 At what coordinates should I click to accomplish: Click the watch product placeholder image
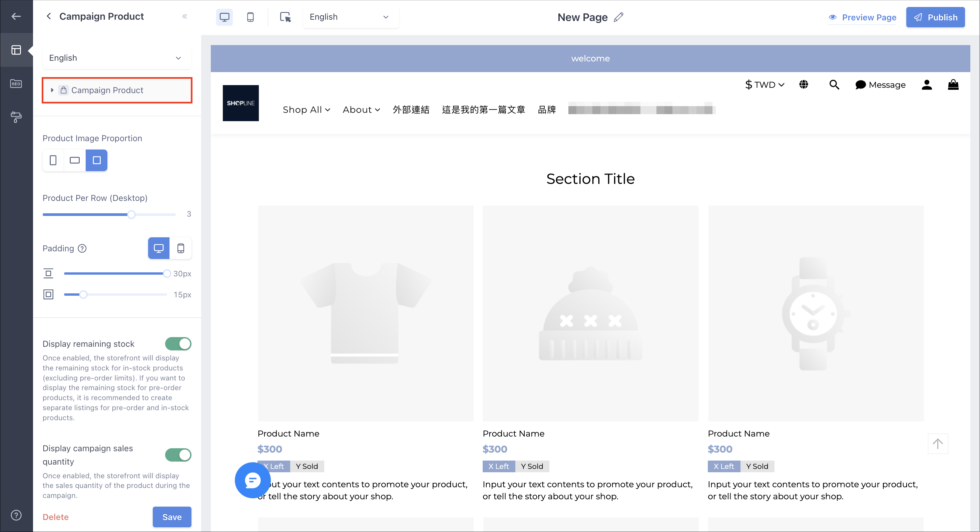click(x=815, y=313)
